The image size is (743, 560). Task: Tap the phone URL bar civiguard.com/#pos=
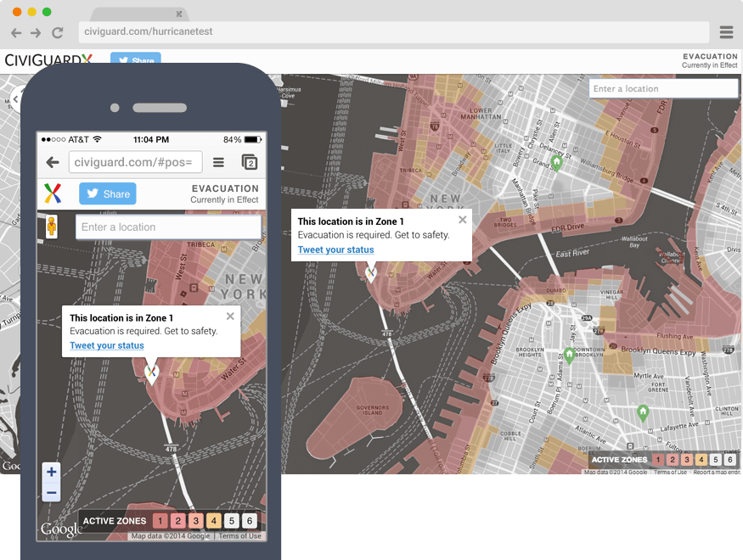click(x=136, y=162)
